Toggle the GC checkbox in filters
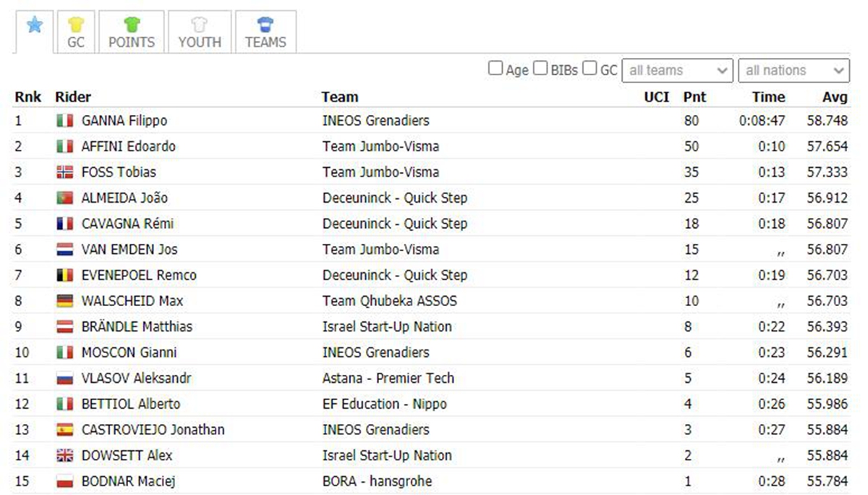The width and height of the screenshot is (868, 495). (590, 69)
